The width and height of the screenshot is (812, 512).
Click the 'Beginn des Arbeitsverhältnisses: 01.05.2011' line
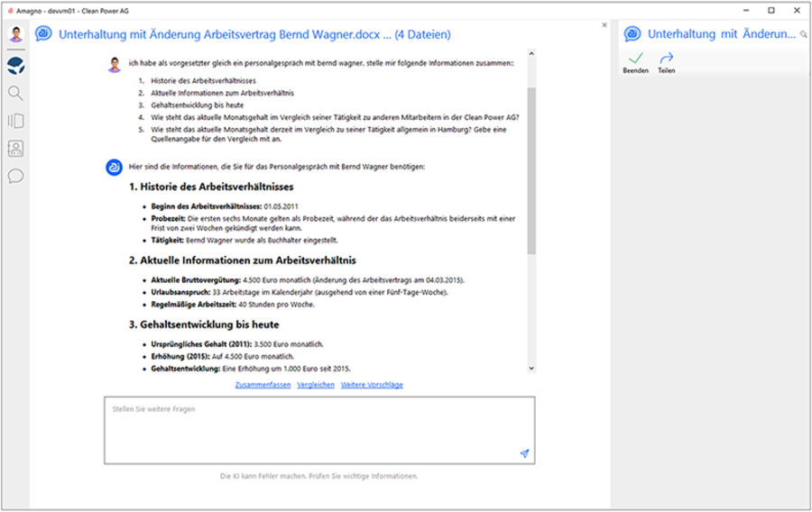[225, 206]
